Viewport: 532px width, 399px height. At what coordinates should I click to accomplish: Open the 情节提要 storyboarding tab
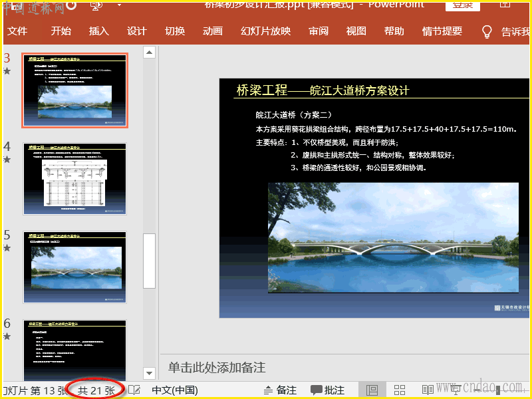click(x=442, y=31)
